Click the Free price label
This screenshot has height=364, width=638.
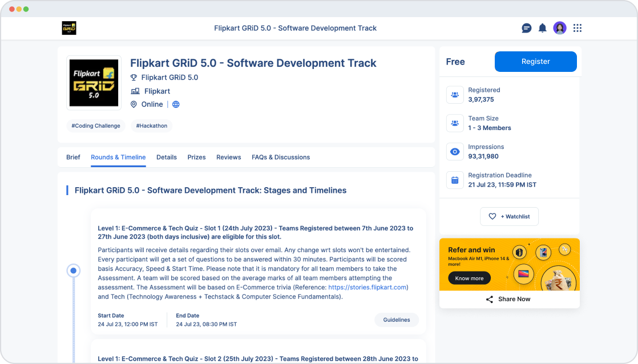coord(455,62)
